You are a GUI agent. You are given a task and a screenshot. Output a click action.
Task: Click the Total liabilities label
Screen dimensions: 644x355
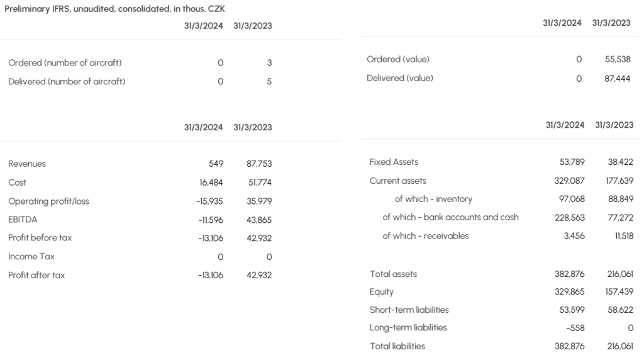pos(397,346)
